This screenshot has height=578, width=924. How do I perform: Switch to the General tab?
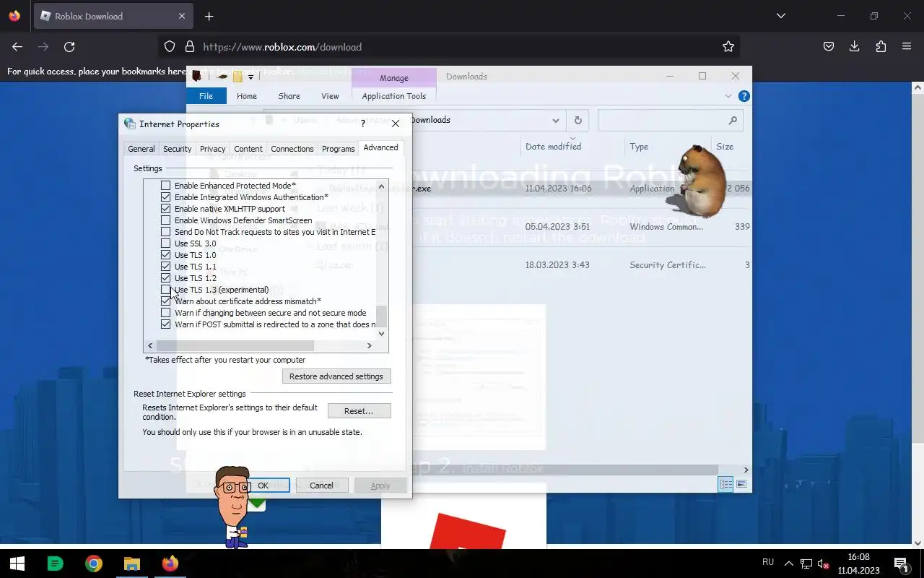(141, 149)
